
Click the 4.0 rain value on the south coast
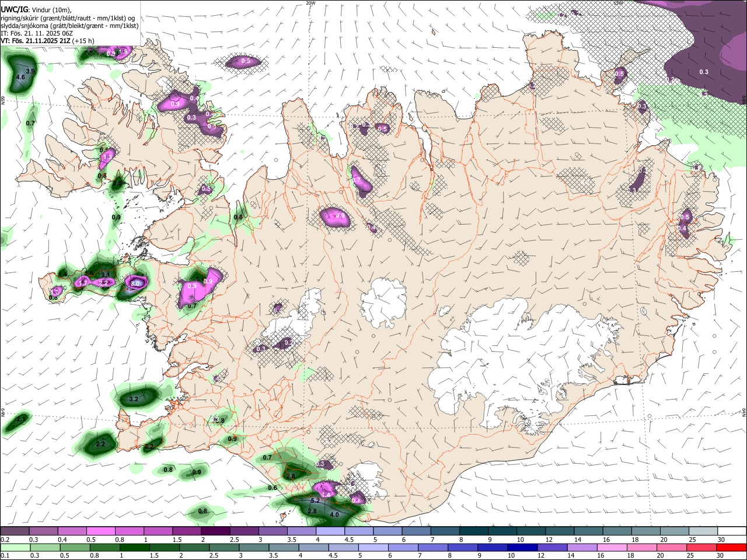tap(334, 515)
